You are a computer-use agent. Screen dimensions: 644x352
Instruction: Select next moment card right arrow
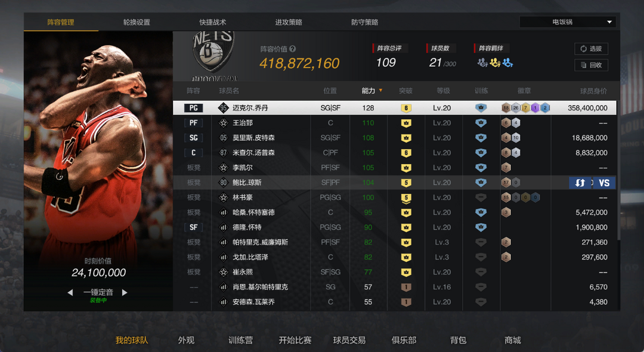click(125, 292)
